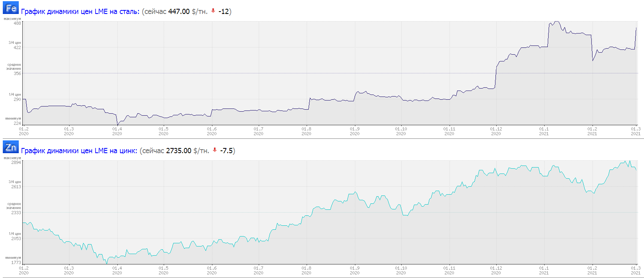Click the zinc average 2333 axis label
644x278 pixels.
(x=16, y=213)
